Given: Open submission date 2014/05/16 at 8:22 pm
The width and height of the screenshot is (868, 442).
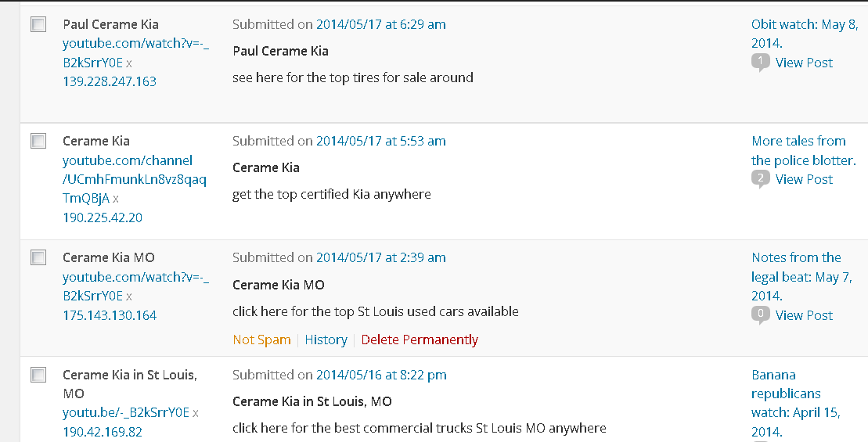Looking at the screenshot, I should point(381,375).
